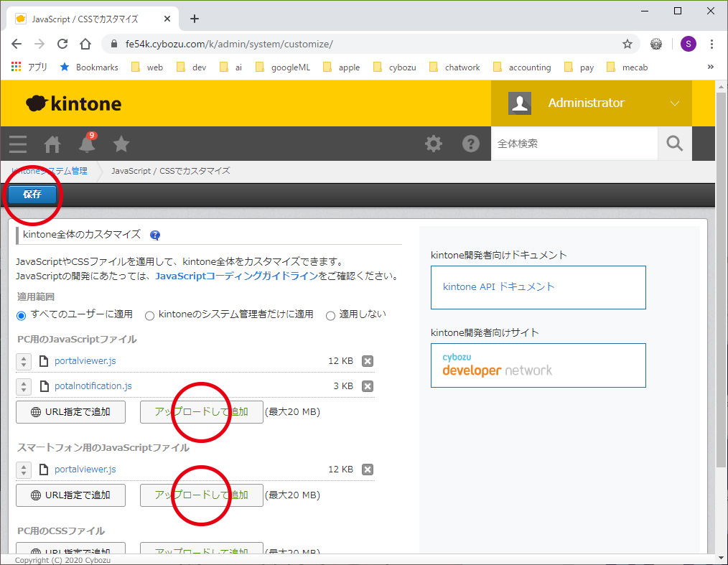
Task: Reorder handle for smartphone portalviewer.js
Action: pyautogui.click(x=24, y=470)
